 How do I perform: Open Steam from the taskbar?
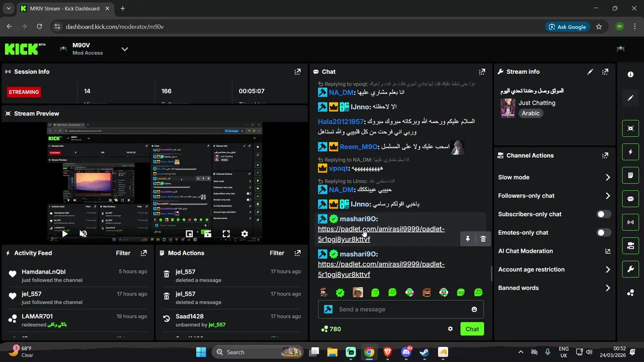[x=425, y=352]
